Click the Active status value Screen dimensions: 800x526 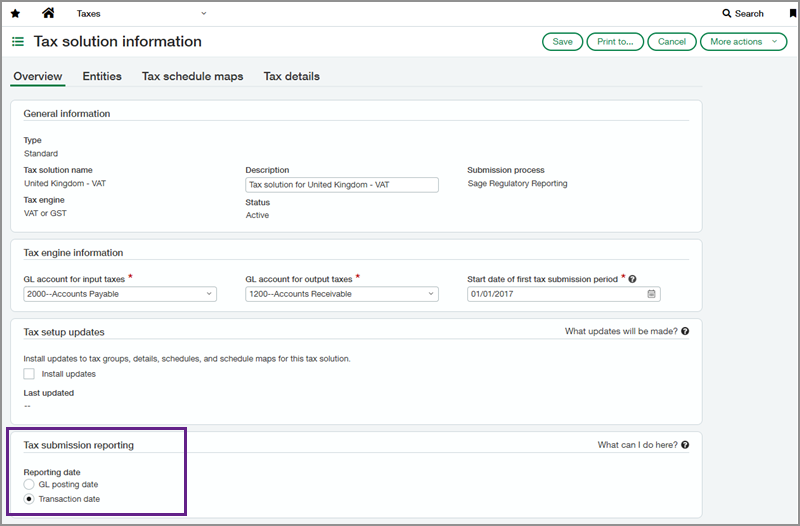[257, 215]
